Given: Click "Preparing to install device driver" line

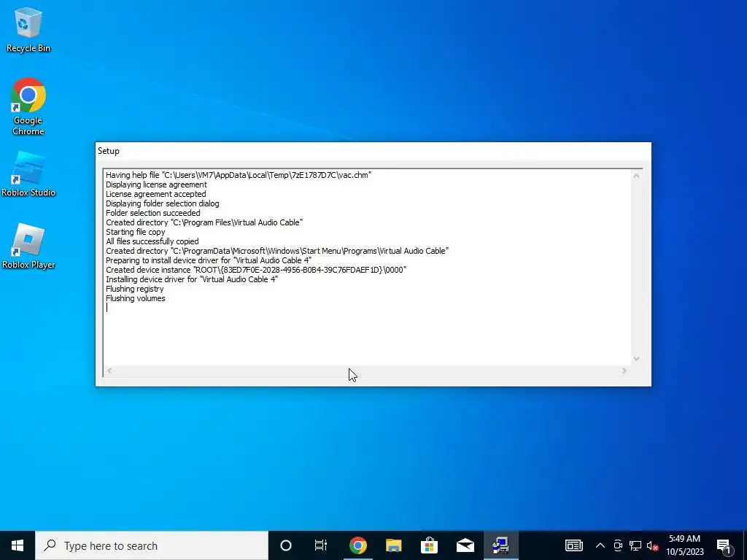Looking at the screenshot, I should (x=209, y=260).
